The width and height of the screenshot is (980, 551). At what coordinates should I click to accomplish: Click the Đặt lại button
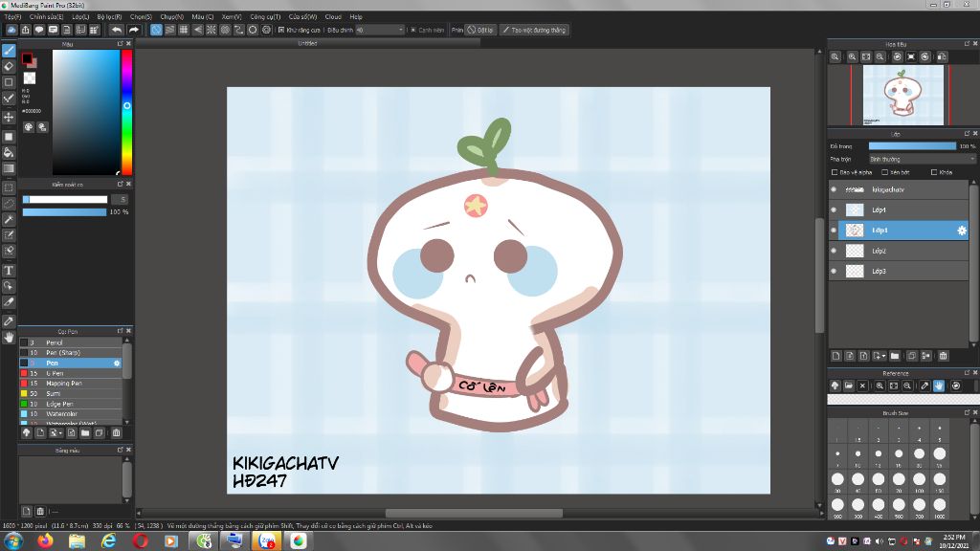[480, 30]
